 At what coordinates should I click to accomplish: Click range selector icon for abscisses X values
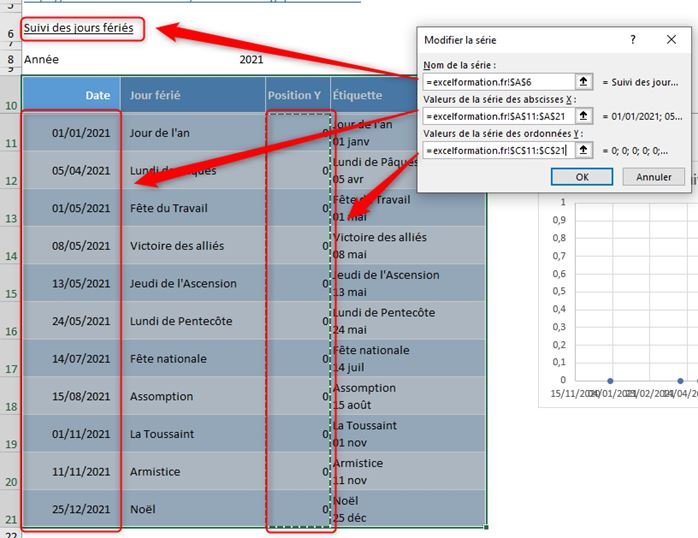coord(586,116)
